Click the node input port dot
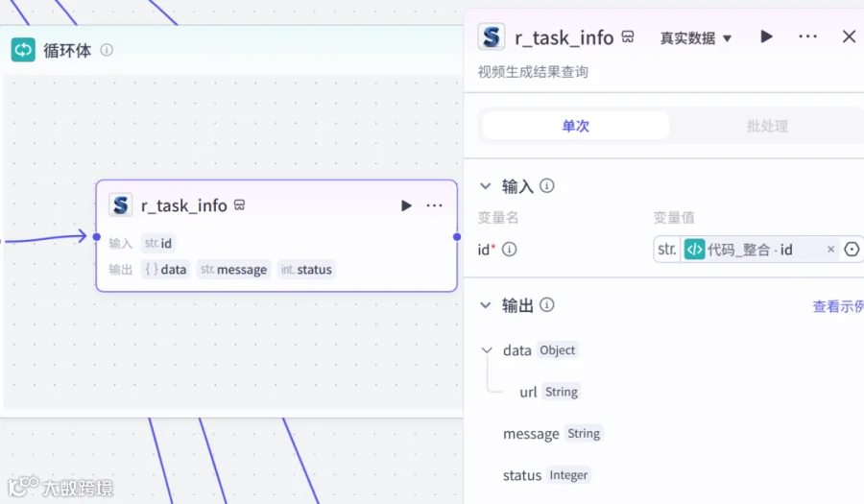The width and height of the screenshot is (864, 504). (x=97, y=237)
